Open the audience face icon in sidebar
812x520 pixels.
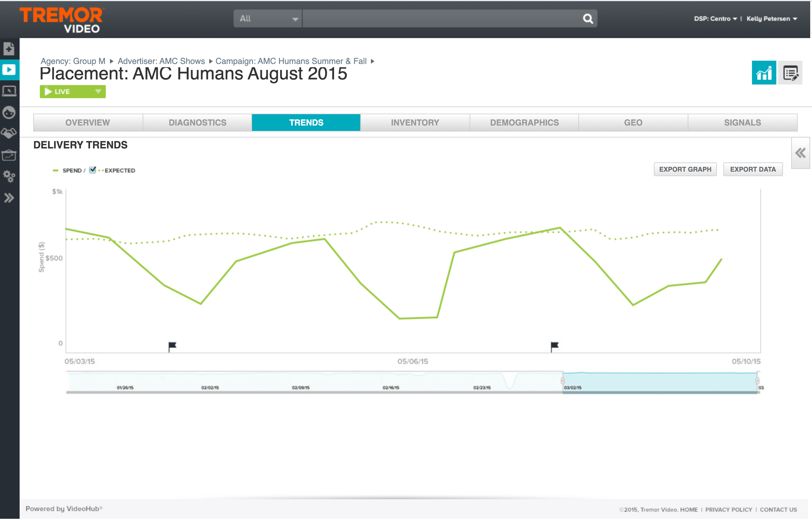coord(9,112)
